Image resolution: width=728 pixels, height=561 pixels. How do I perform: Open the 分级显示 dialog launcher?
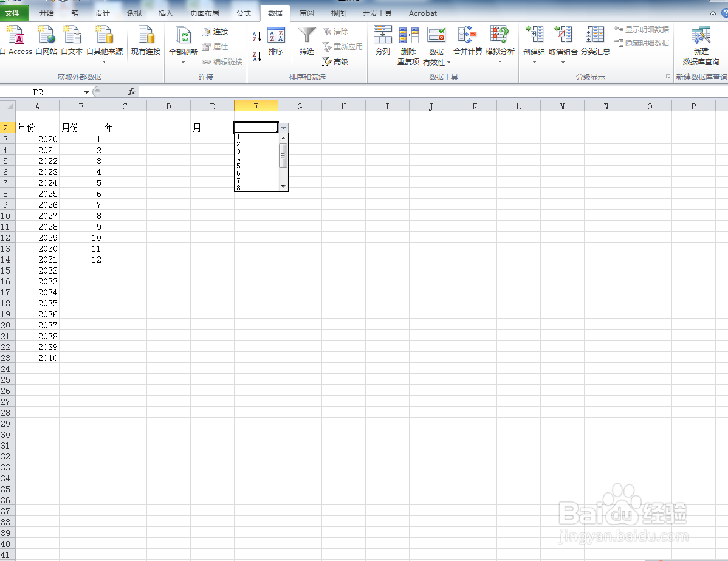668,77
